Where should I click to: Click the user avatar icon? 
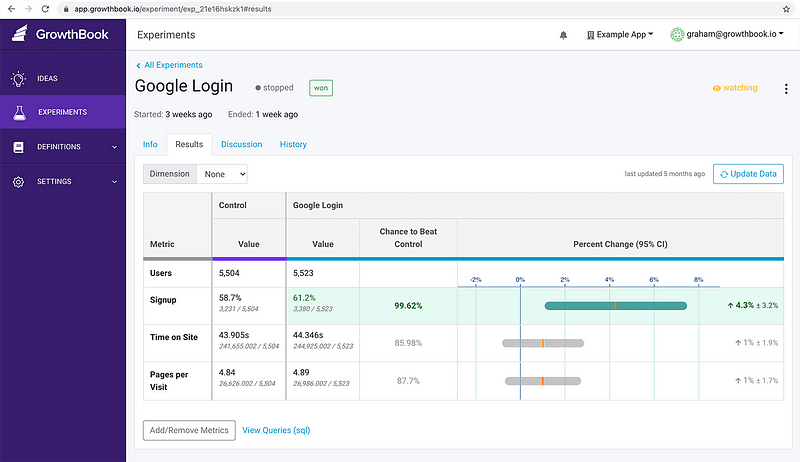click(x=677, y=34)
